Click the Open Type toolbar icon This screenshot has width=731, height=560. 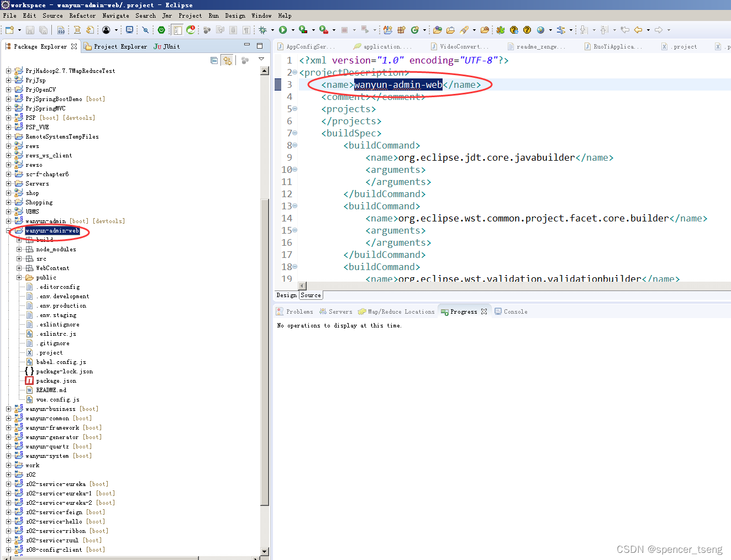point(438,30)
